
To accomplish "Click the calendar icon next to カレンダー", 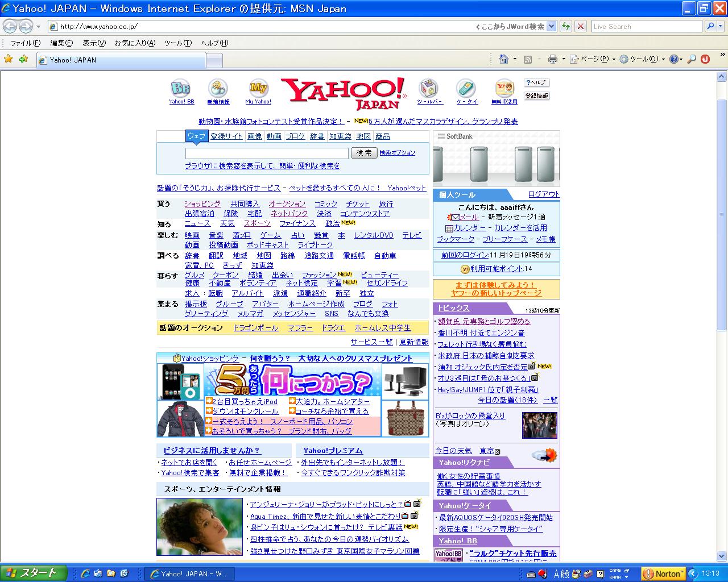I will click(449, 228).
